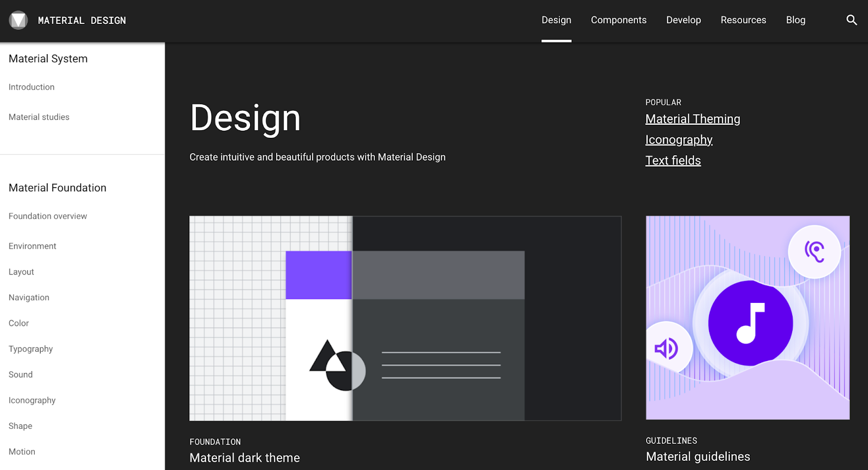Follow the Iconography link under Popular
The image size is (868, 470).
[679, 140]
